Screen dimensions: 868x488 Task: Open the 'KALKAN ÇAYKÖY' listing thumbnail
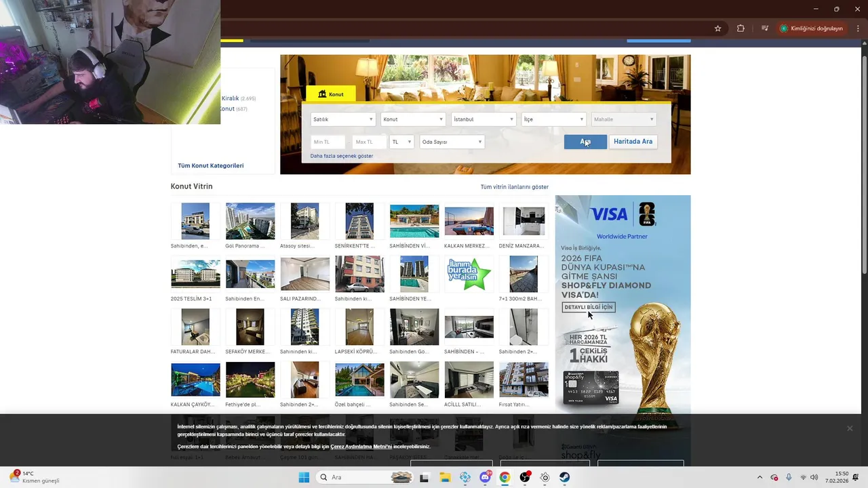point(195,380)
